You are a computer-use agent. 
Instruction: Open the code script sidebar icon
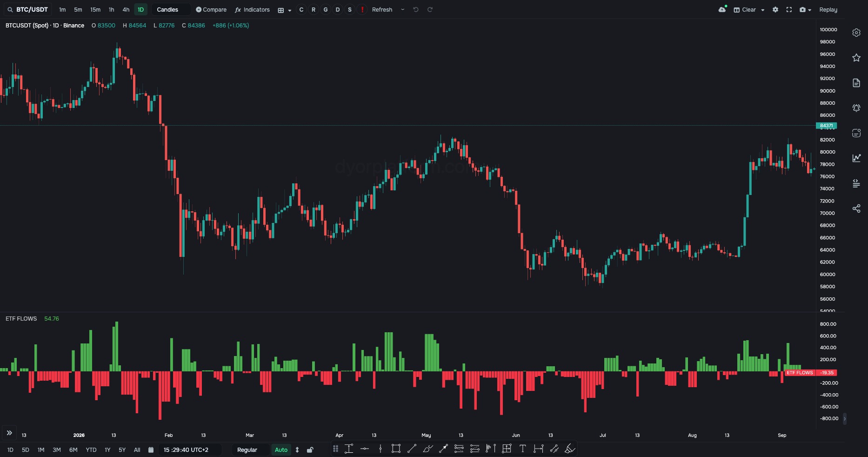coord(856,183)
